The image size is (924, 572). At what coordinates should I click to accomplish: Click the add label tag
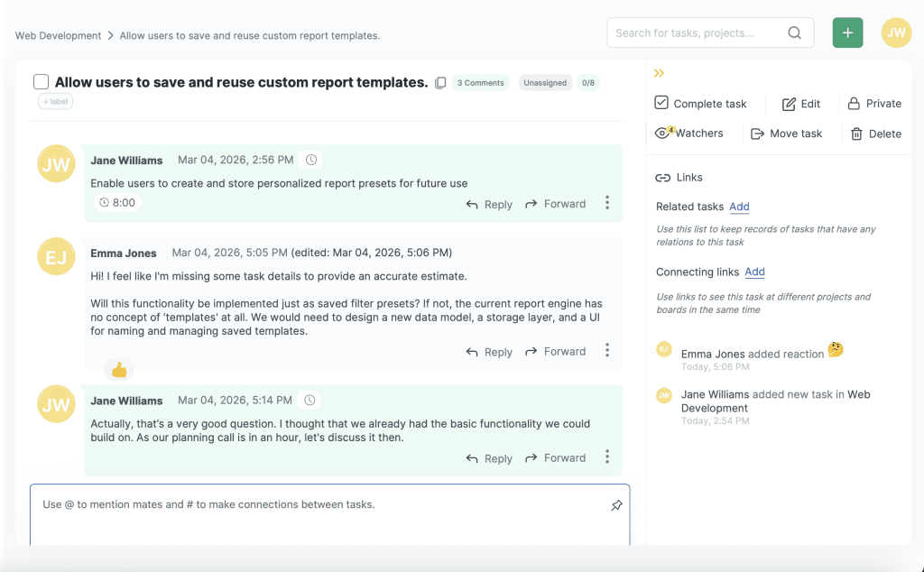pos(55,102)
